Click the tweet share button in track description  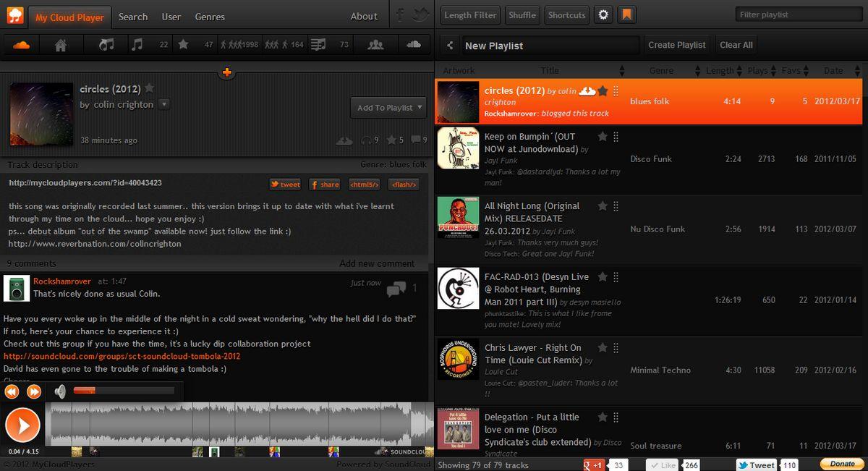coord(286,184)
